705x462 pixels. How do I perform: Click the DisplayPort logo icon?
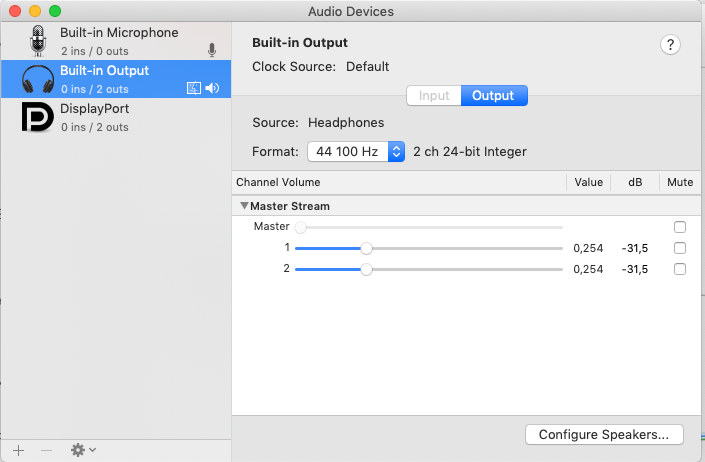[38, 117]
